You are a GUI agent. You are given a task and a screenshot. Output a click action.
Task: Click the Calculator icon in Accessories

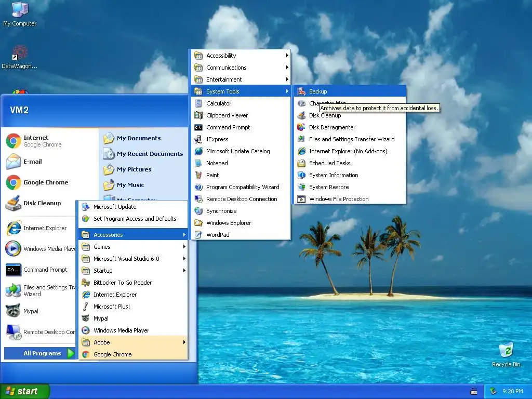click(198, 103)
